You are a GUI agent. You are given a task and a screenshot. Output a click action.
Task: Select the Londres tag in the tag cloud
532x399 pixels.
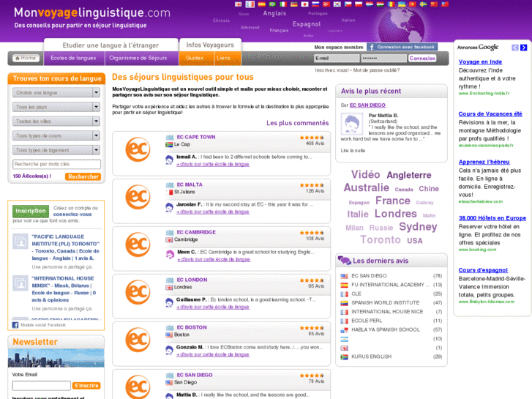click(x=396, y=214)
